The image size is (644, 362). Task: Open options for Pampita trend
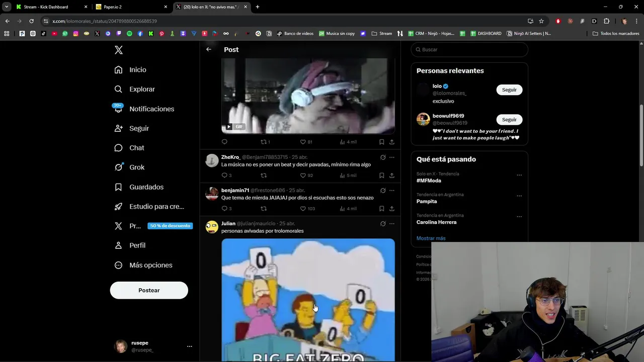point(519,196)
